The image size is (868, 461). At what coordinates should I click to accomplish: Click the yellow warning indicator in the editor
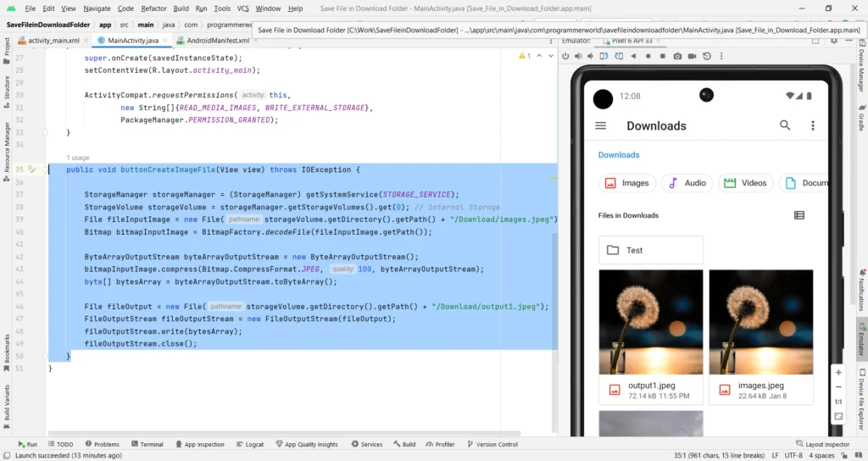[x=524, y=56]
